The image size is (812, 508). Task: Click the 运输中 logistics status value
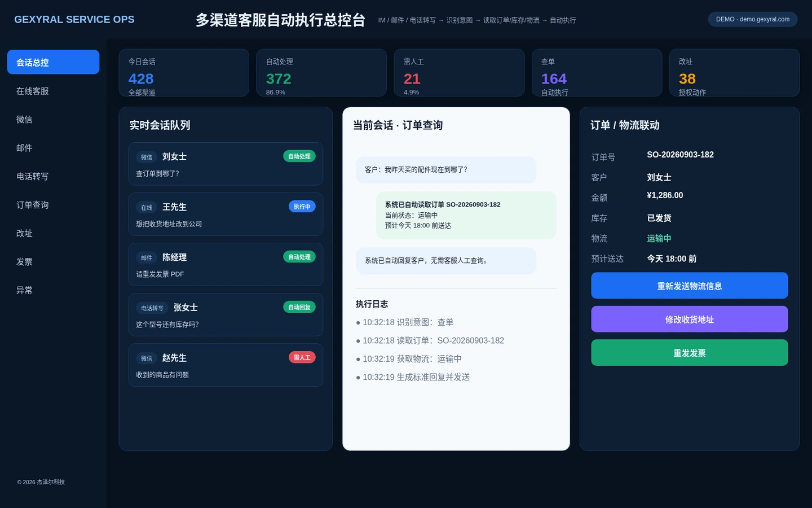[x=659, y=238]
